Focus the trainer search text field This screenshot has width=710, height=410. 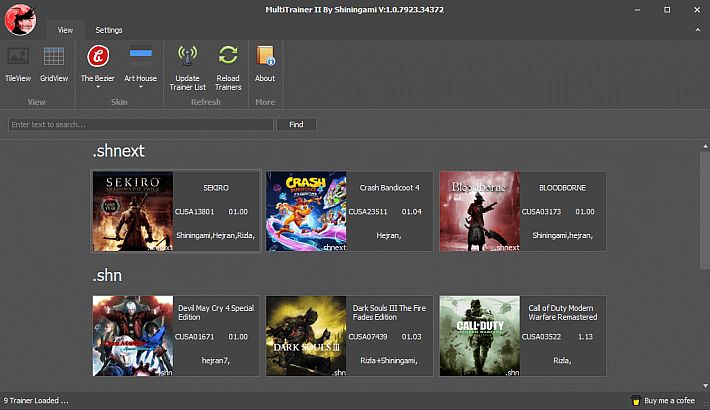click(140, 125)
